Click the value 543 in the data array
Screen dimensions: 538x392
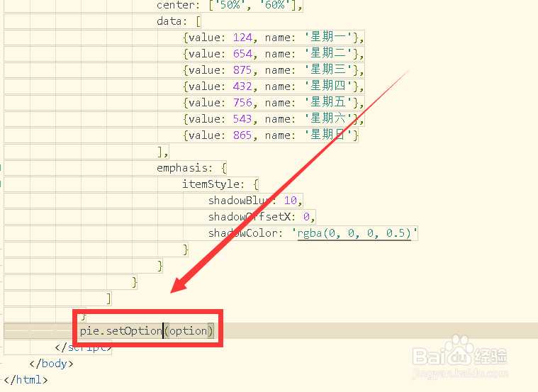(x=242, y=119)
